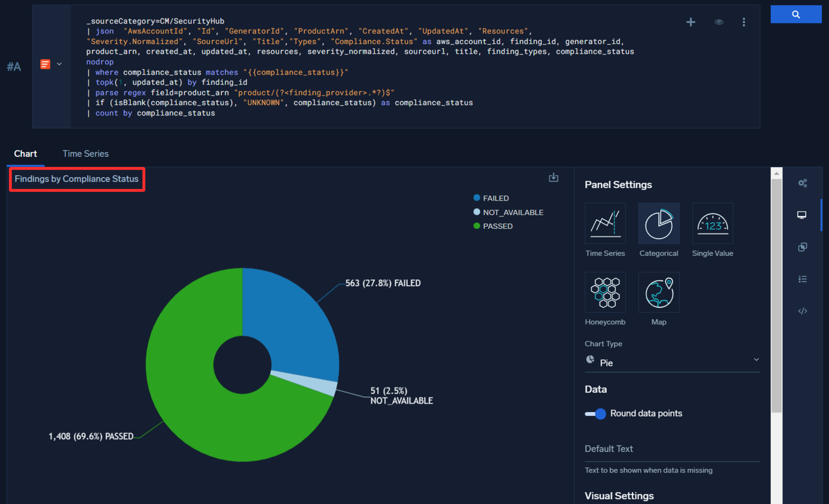
Task: Click the list icon in right sidebar
Action: point(803,279)
